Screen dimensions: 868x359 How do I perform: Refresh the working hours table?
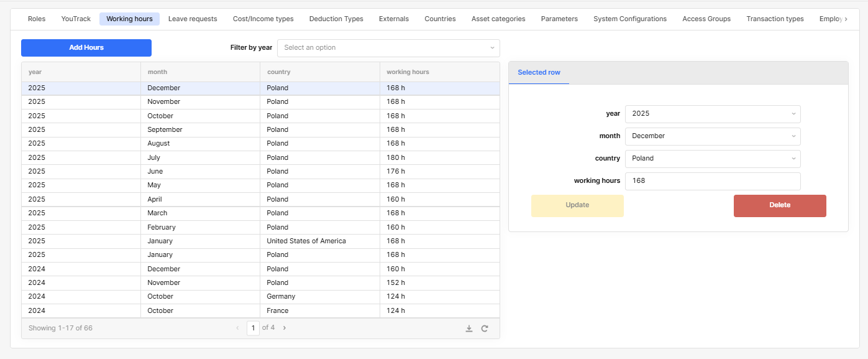pyautogui.click(x=485, y=329)
